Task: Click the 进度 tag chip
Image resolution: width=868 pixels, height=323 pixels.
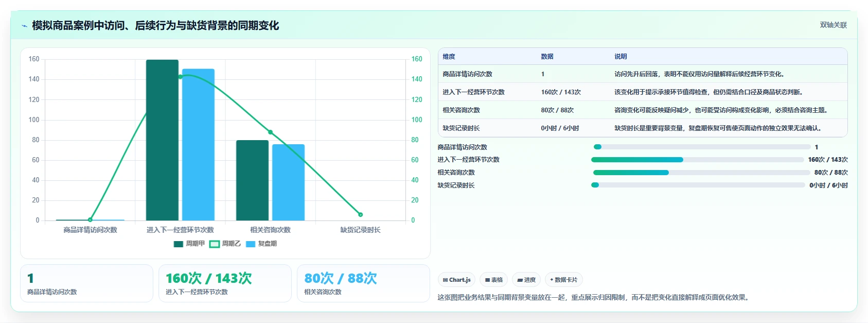Action: coord(526,280)
